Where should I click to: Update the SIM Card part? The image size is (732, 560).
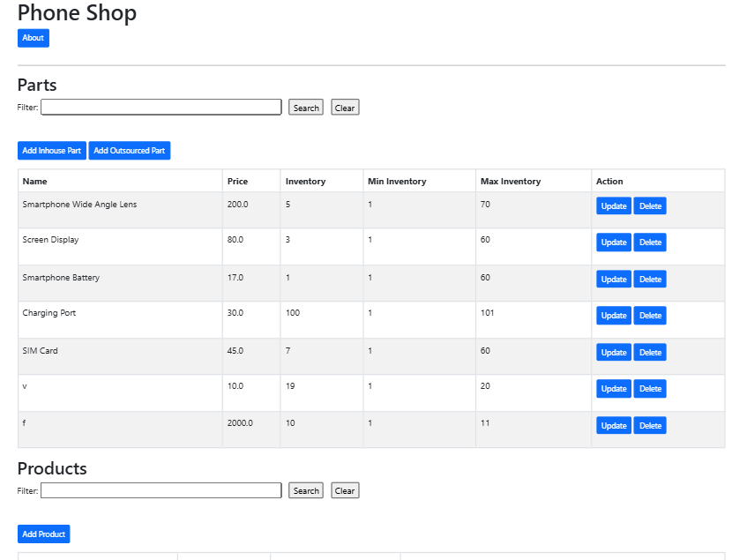613,352
